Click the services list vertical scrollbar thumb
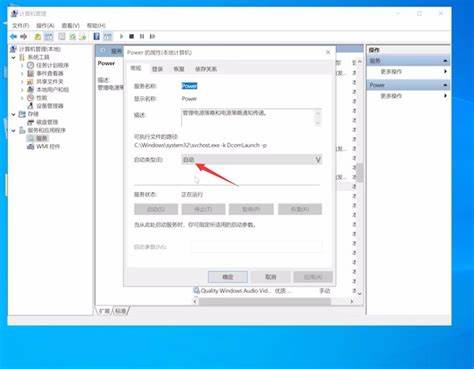Image resolution: width=474 pixels, height=369 pixels. [x=360, y=172]
